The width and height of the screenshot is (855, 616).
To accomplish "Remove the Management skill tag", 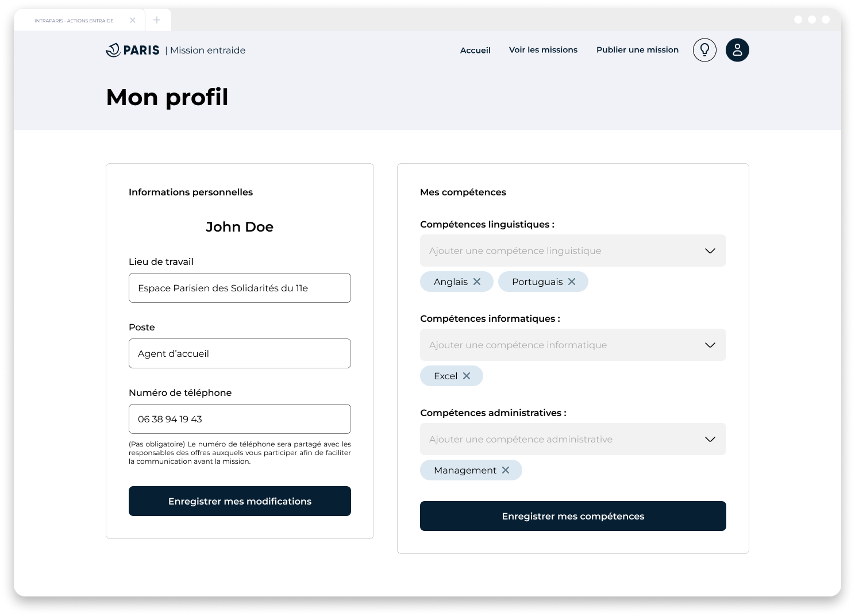I will point(506,470).
